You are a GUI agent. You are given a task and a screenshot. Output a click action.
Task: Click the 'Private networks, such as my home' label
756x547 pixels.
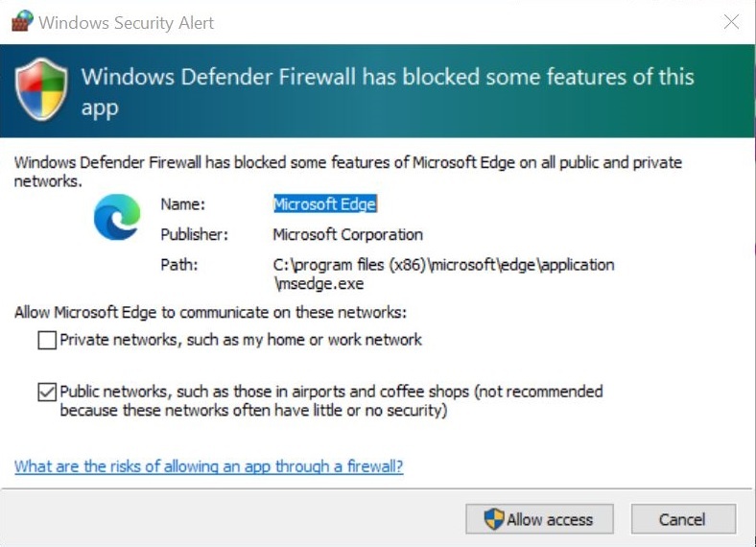(x=241, y=340)
